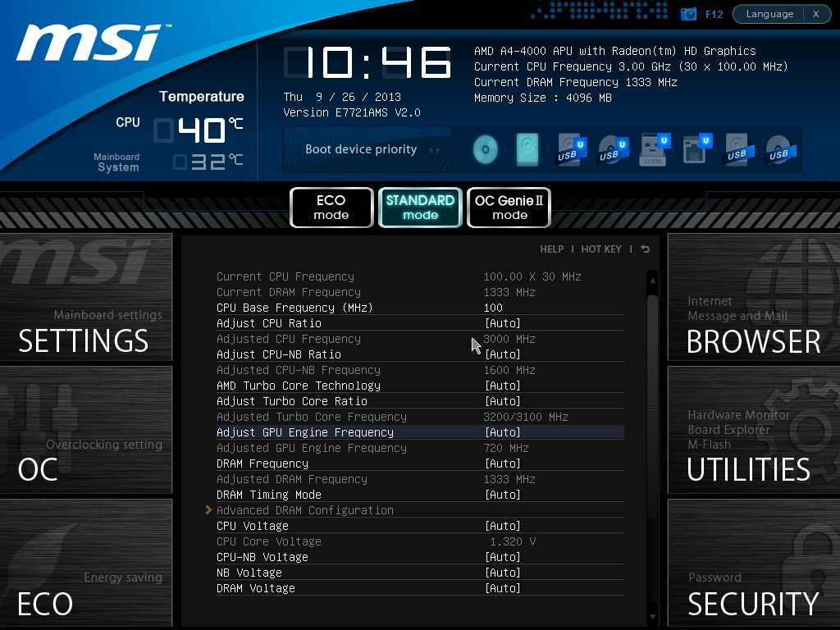Open the OC overclocking setting tile
Image resolution: width=840 pixels, height=630 pixels.
click(x=85, y=430)
